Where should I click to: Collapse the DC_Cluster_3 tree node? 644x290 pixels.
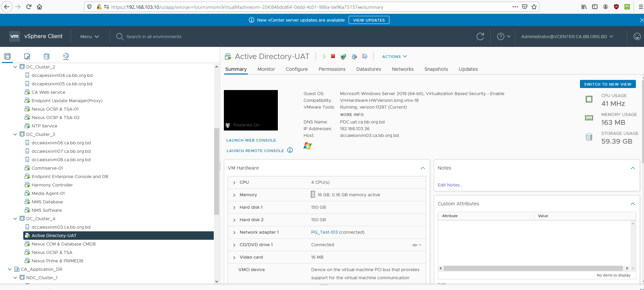pyautogui.click(x=15, y=134)
